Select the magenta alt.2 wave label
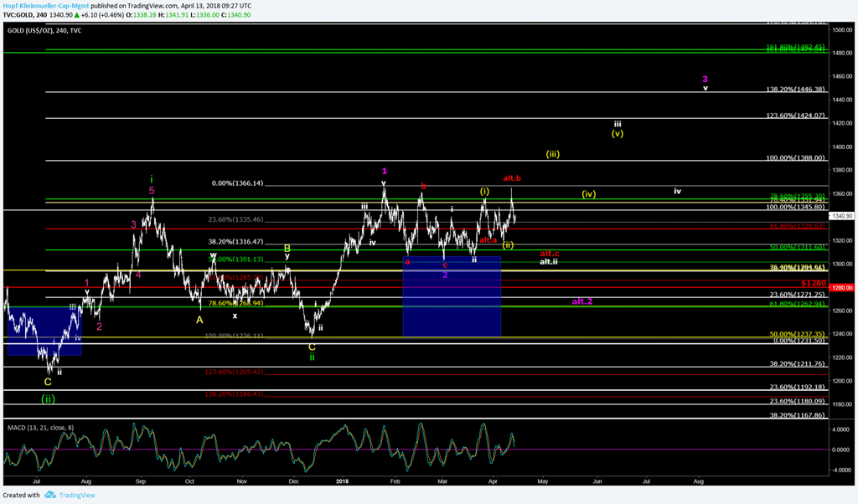 [582, 301]
